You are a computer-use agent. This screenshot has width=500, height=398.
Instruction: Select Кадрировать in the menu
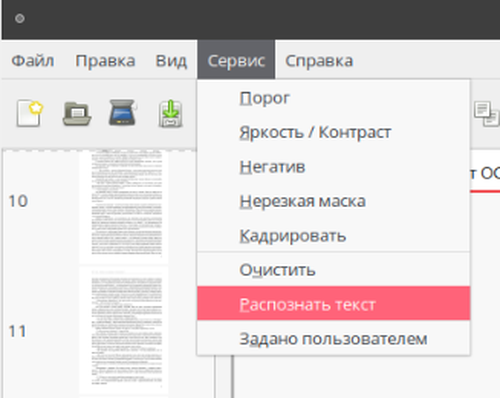[333, 235]
